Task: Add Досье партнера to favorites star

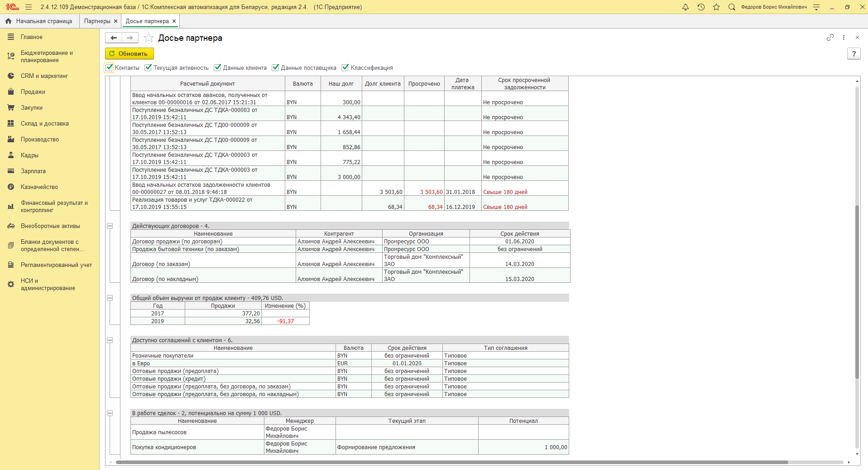Action: [149, 38]
